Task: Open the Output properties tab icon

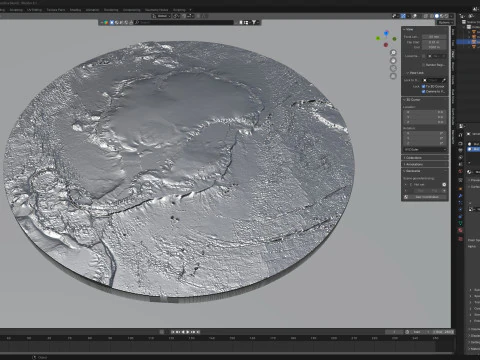Action: [x=461, y=150]
